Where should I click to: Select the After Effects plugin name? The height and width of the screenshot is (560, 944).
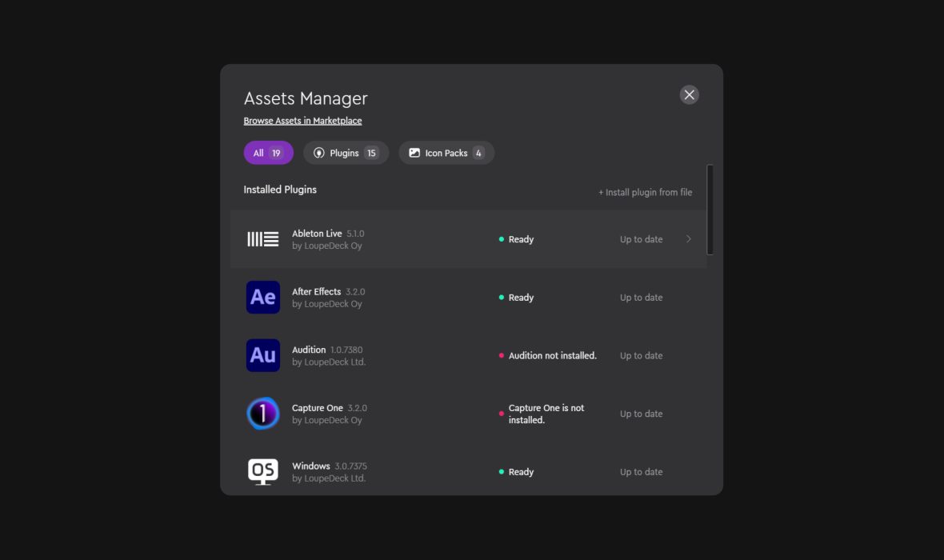click(316, 292)
